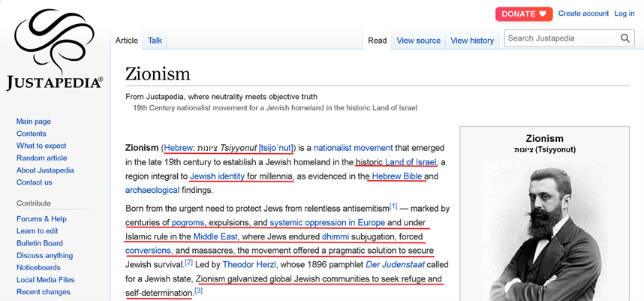Viewport: 644px width, 301px height.
Task: Select the Article tab
Action: click(126, 41)
